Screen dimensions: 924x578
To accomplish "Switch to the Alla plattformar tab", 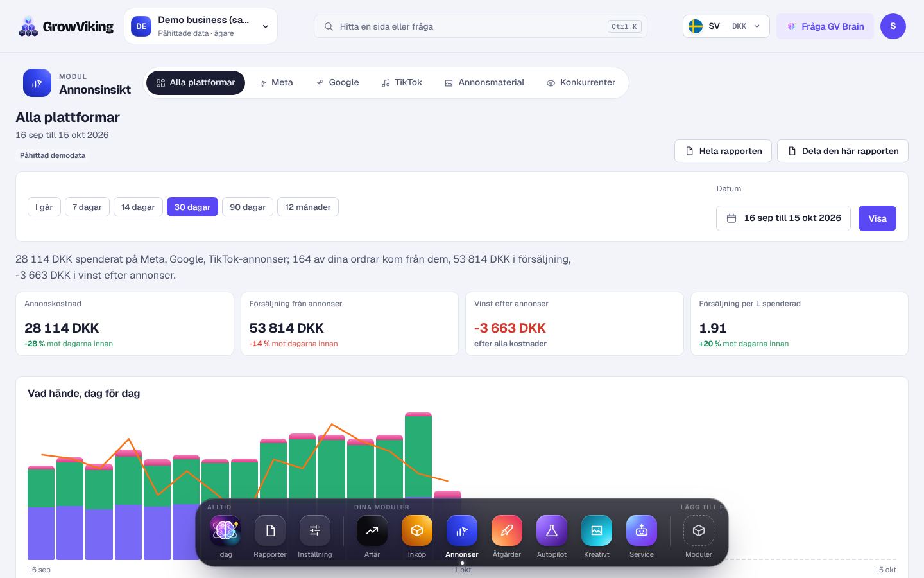I will (196, 83).
